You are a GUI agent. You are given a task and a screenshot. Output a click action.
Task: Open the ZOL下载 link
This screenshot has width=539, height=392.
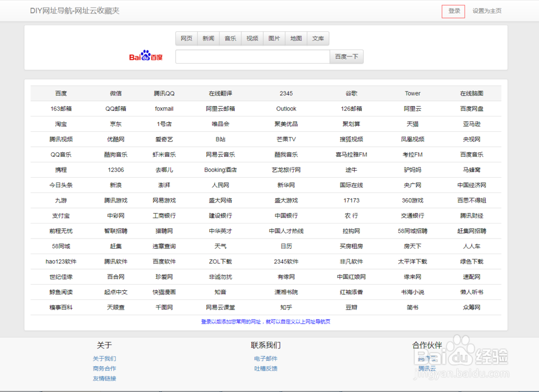coord(220,262)
